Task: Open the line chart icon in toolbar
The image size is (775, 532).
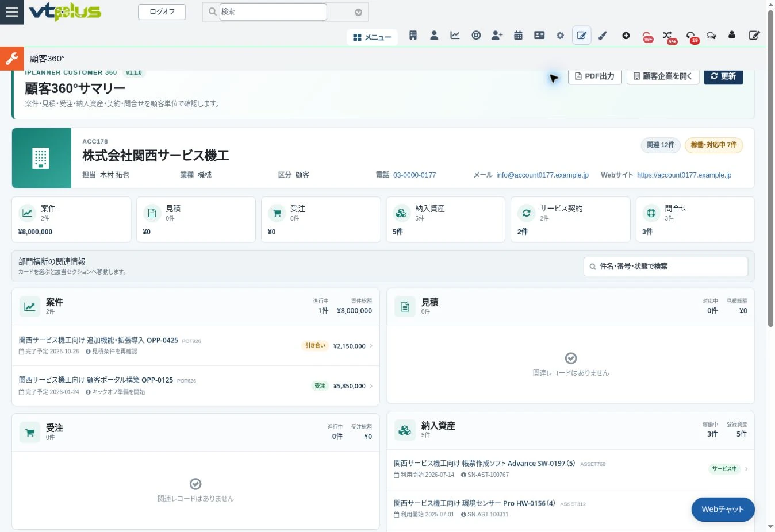Action: coord(455,36)
